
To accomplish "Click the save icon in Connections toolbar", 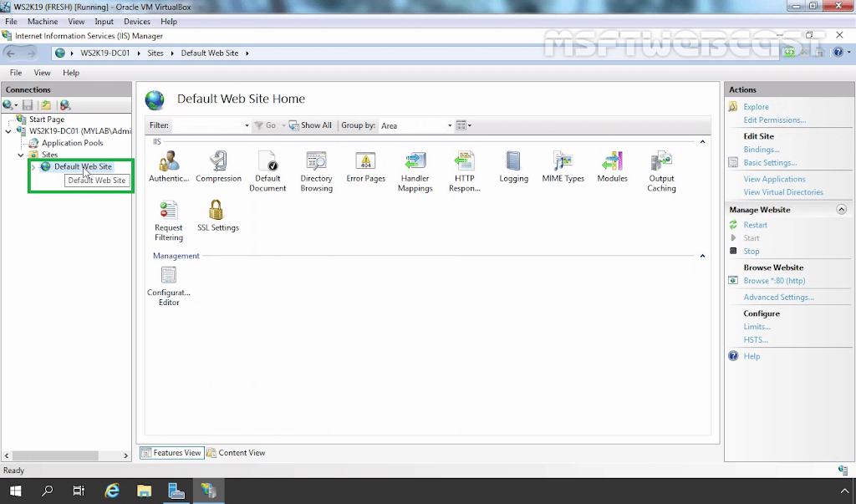I will point(28,104).
